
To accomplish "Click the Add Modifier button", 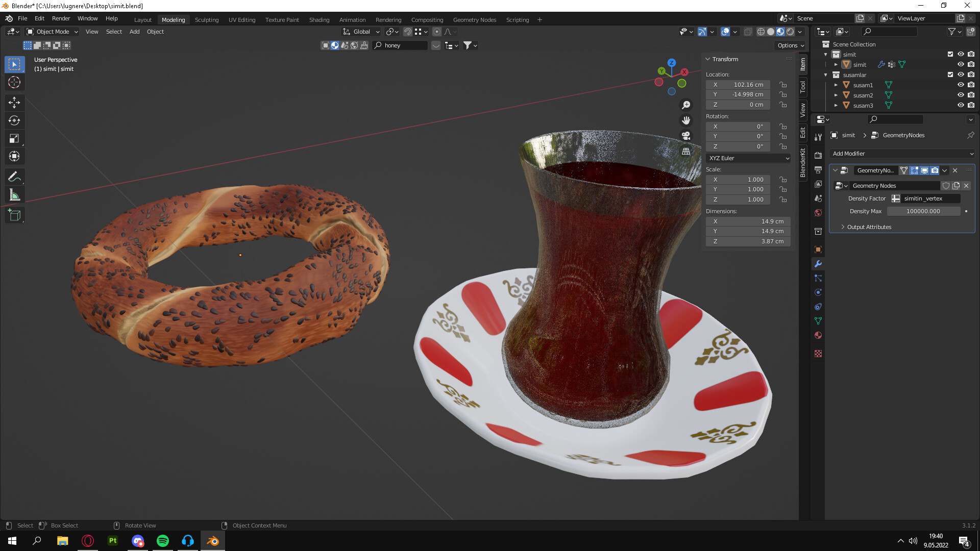I will (x=902, y=154).
